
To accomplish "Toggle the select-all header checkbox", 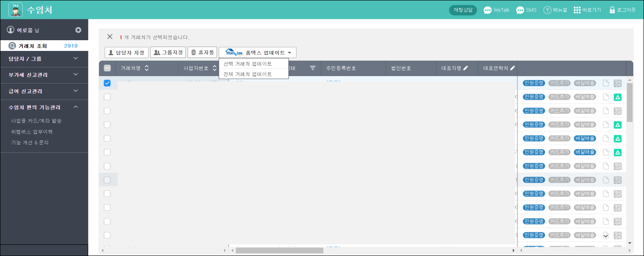I will (x=107, y=68).
